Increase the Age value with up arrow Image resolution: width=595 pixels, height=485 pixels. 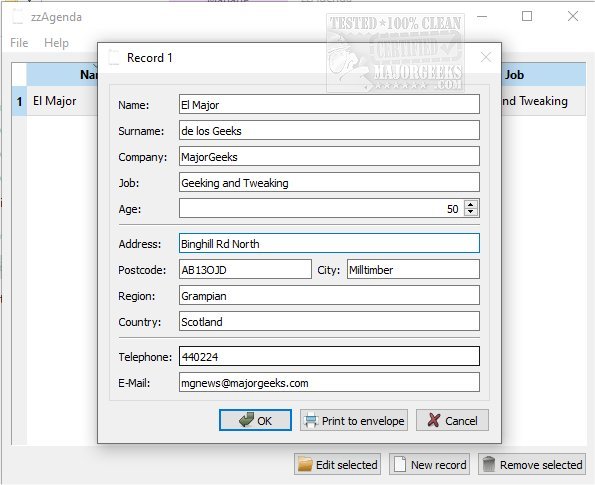click(471, 204)
